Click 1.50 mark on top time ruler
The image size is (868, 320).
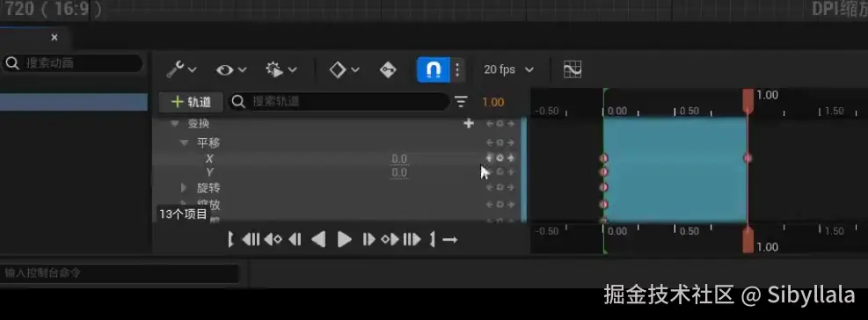834,111
